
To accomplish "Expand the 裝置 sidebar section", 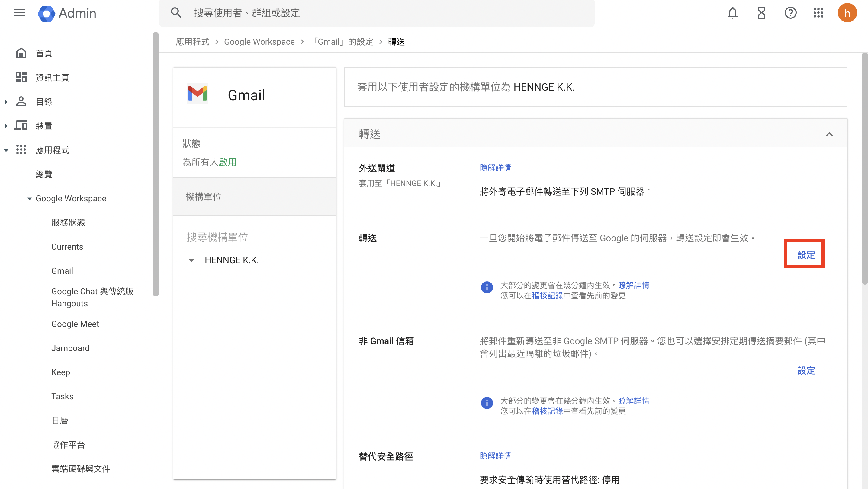I will point(6,126).
